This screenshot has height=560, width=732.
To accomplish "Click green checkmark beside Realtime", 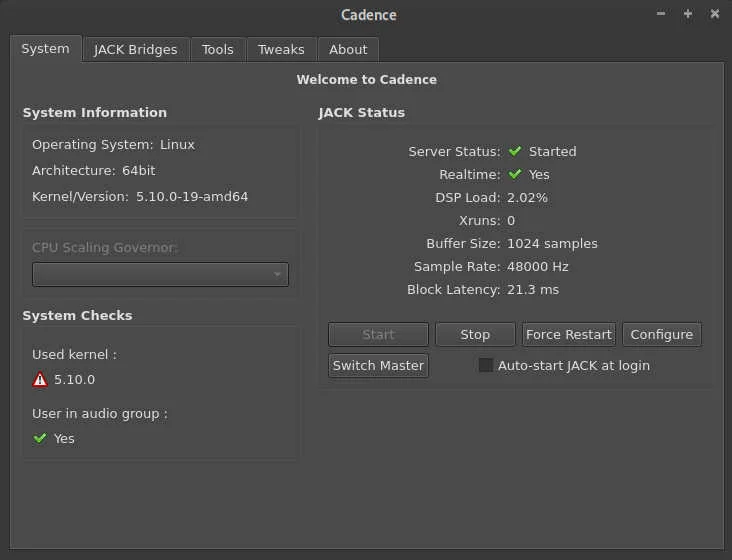I will [515, 174].
